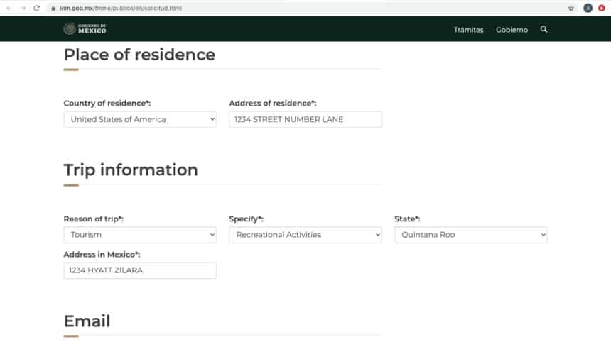Image resolution: width=611 pixels, height=364 pixels.
Task: Open the Specify dropdown
Action: click(305, 235)
